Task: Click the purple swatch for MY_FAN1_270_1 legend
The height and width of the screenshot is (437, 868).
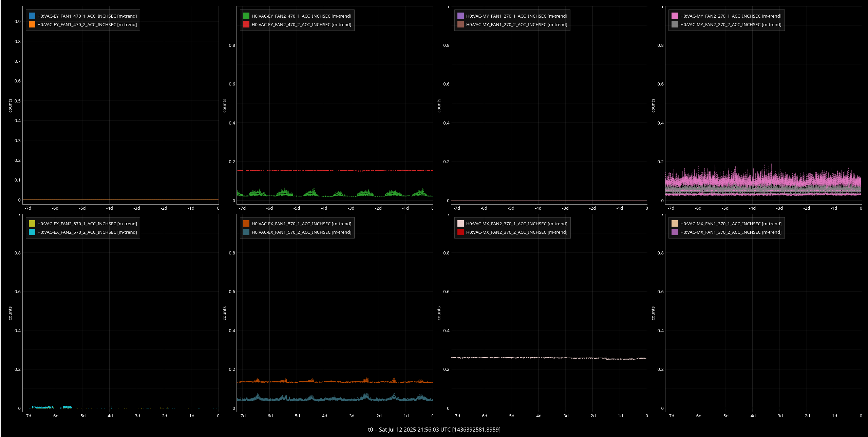Action: pos(460,16)
